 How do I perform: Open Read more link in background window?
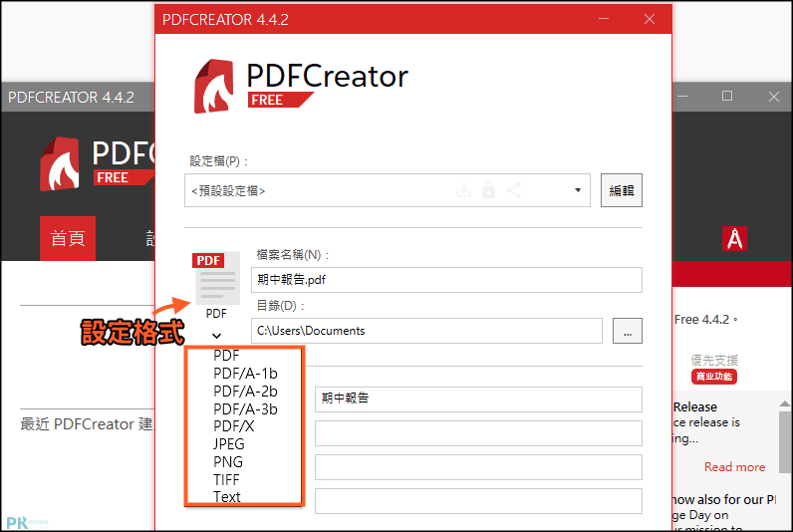735,467
